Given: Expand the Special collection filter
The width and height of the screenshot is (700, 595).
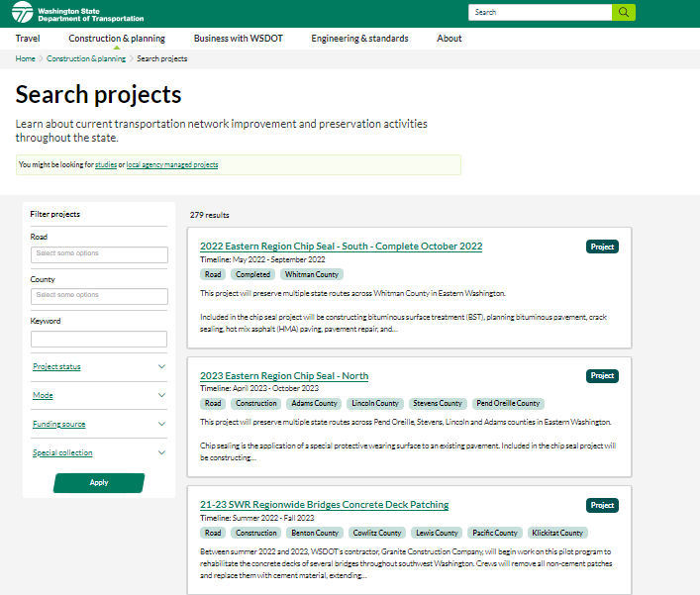Looking at the screenshot, I should click(99, 453).
